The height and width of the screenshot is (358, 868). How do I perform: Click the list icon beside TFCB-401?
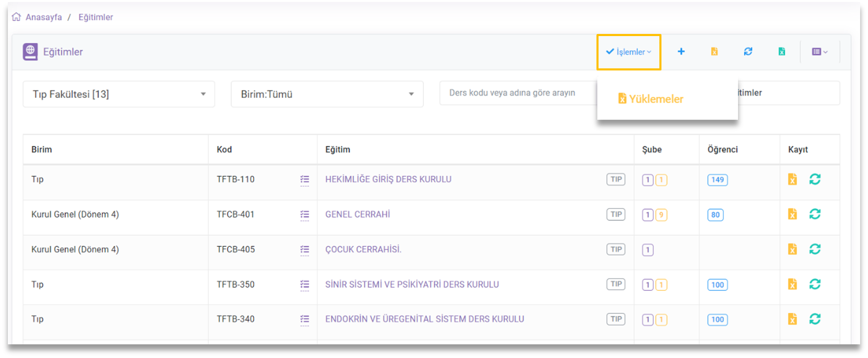coord(305,215)
